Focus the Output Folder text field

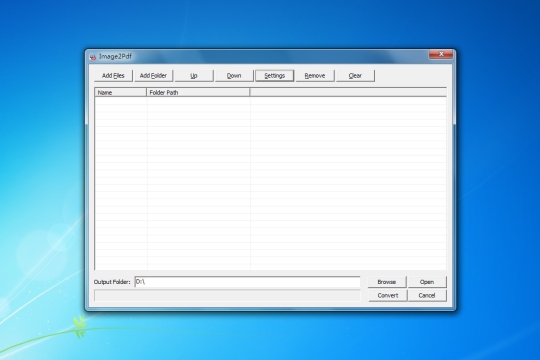[247, 282]
